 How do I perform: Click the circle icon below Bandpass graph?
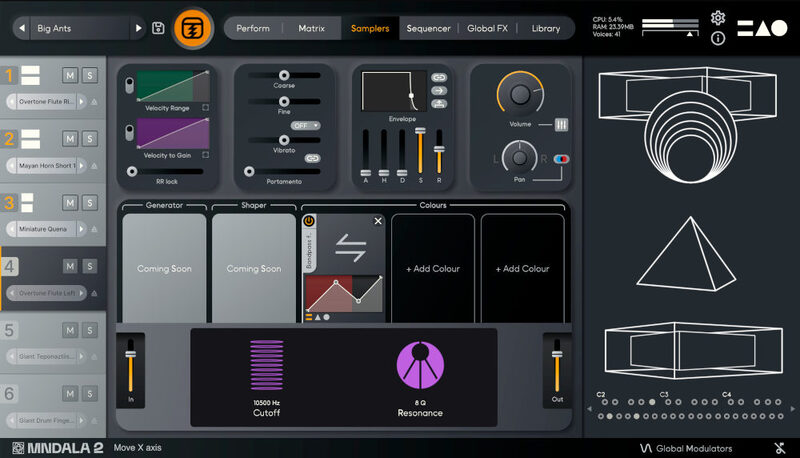(x=327, y=317)
